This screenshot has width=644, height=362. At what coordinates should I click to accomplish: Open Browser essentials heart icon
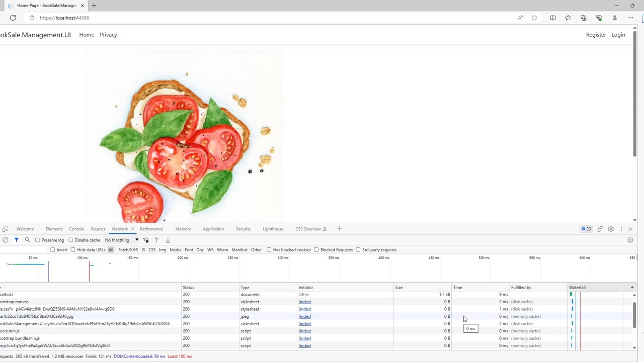[599, 18]
